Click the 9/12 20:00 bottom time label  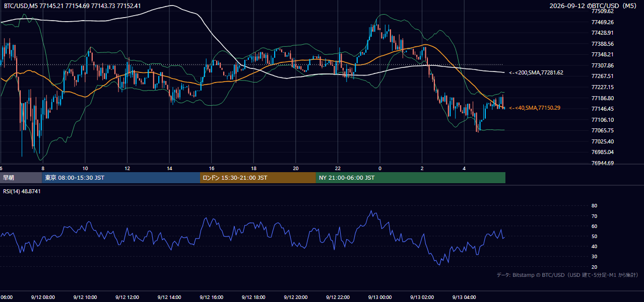coord(296,297)
